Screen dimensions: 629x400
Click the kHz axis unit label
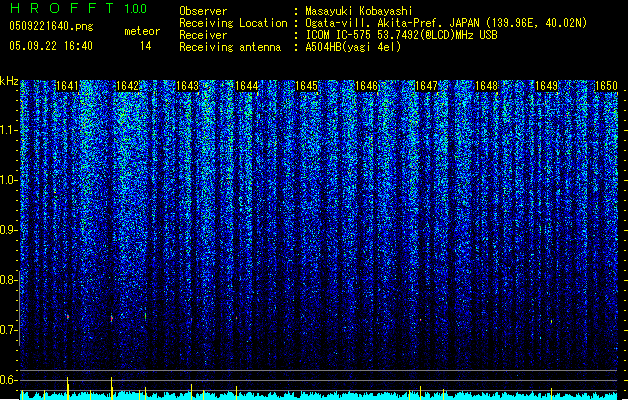tap(9, 81)
